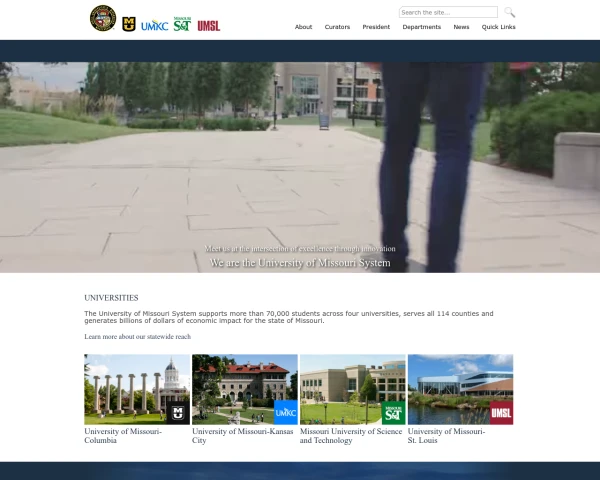
Task: Click the S&T badge on campus photo
Action: coord(393,413)
